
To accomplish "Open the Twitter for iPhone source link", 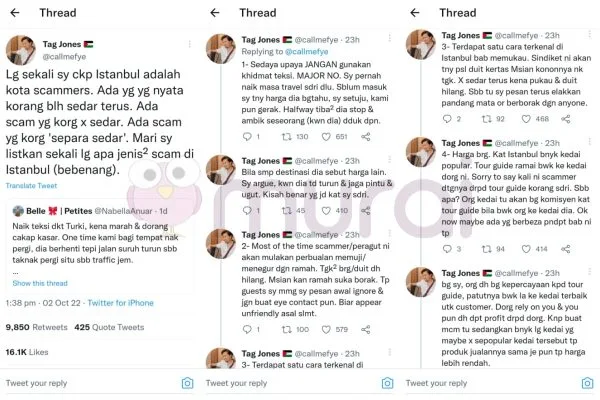I will 121,303.
